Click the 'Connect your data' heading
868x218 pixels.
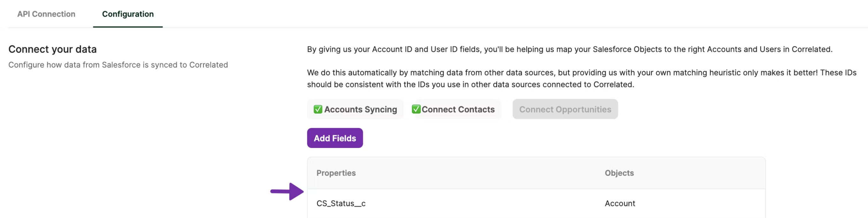point(53,49)
